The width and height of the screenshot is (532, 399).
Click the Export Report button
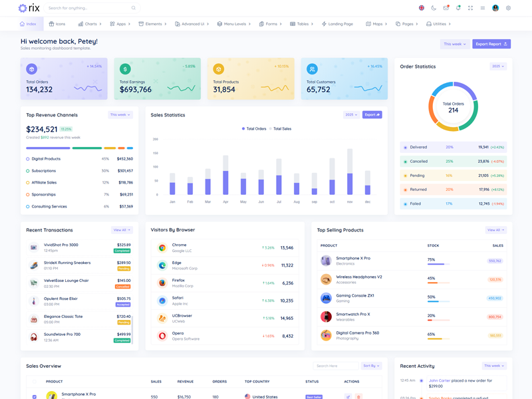tap(491, 44)
